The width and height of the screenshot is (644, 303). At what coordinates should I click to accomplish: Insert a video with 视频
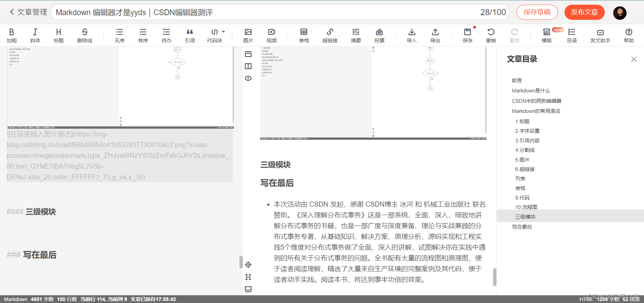(272, 35)
